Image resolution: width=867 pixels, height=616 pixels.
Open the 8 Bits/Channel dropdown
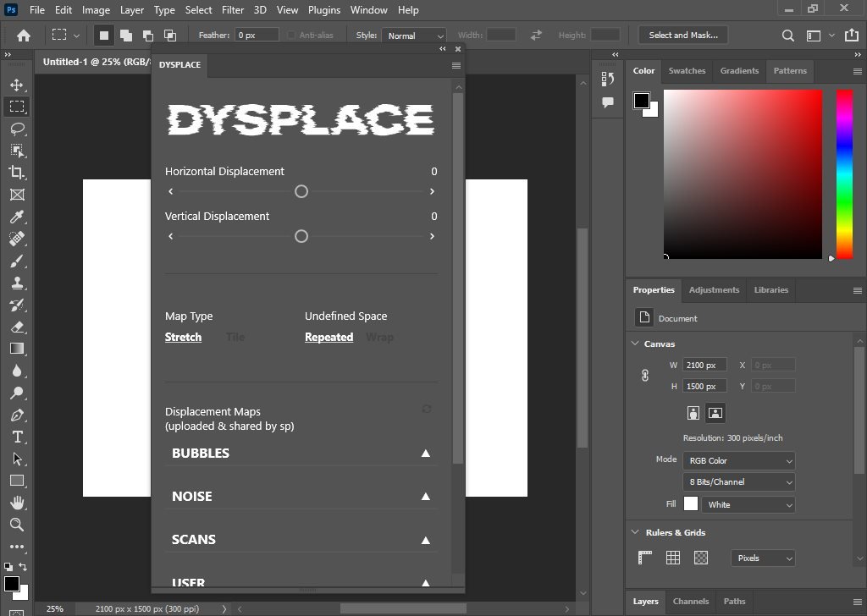[739, 481]
